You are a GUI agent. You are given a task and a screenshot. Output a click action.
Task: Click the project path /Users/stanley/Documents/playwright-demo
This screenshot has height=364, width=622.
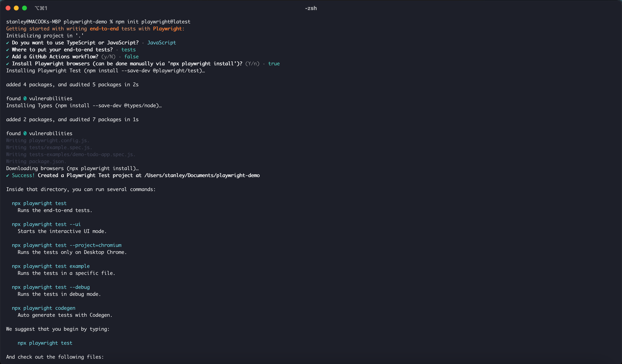[202, 175]
